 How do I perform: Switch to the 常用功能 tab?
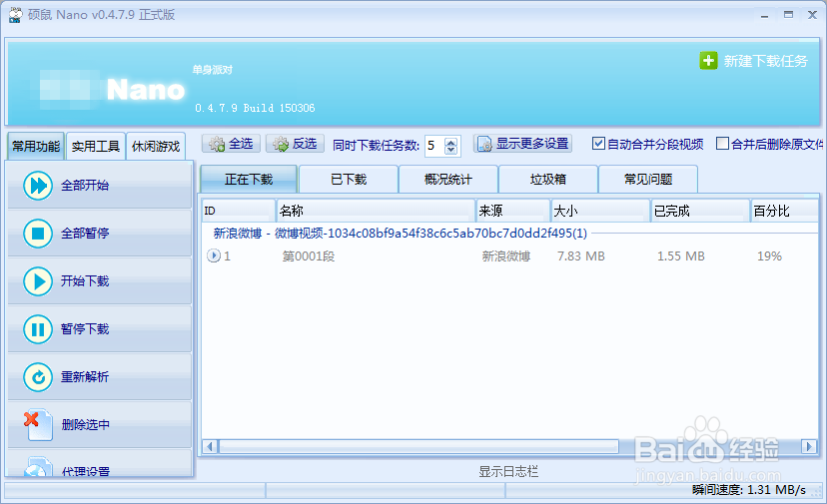tap(36, 146)
